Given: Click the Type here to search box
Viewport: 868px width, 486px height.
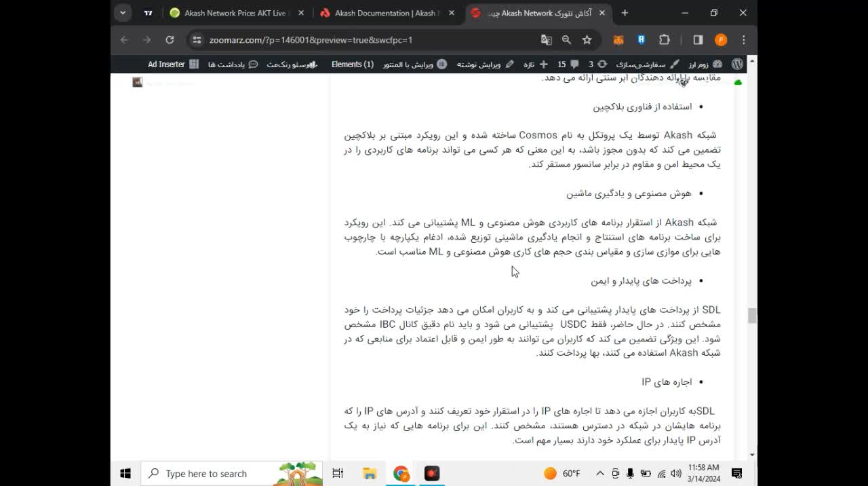Looking at the screenshot, I should 203,473.
